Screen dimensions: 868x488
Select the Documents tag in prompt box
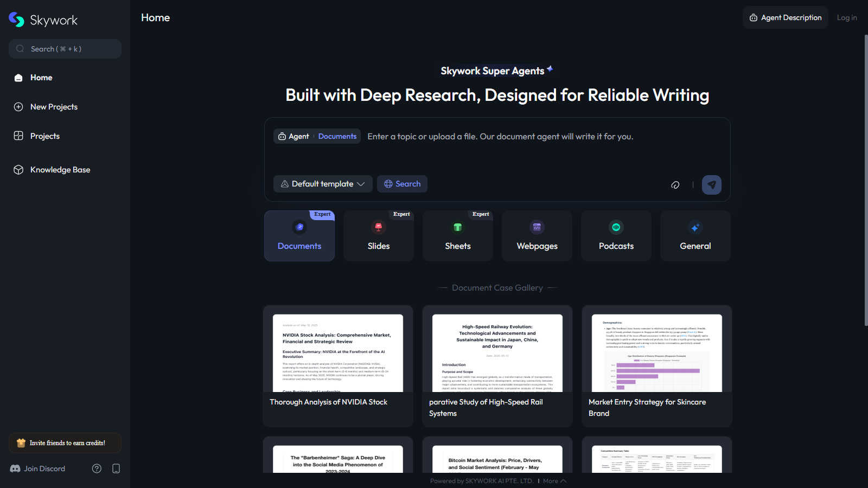(337, 136)
